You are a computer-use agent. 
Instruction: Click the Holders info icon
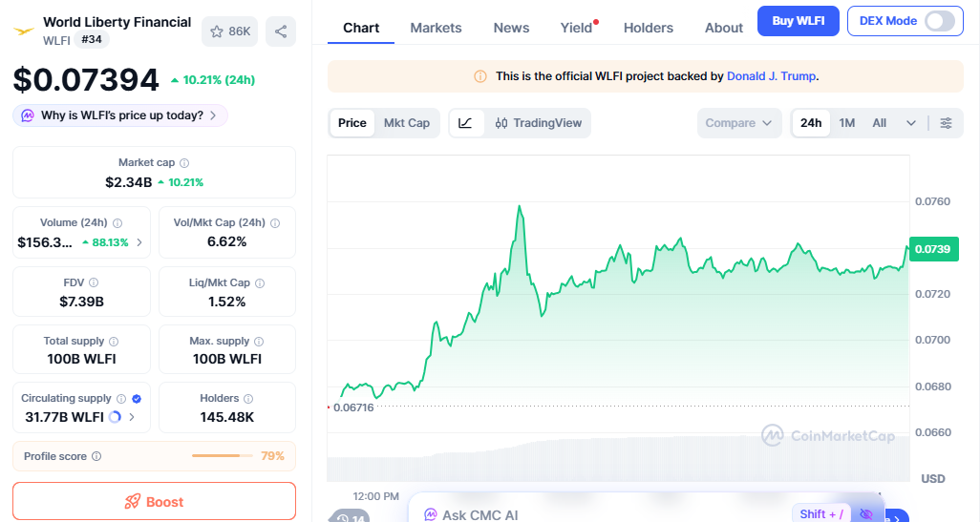click(x=248, y=398)
